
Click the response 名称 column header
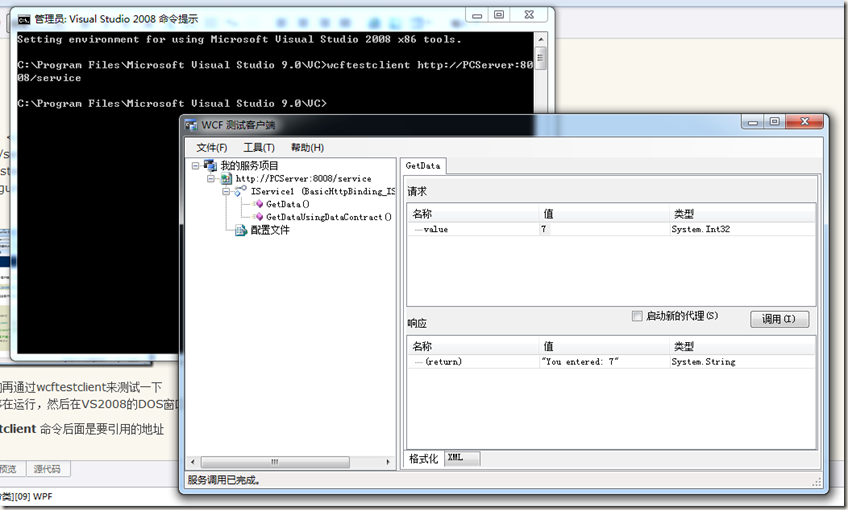473,346
